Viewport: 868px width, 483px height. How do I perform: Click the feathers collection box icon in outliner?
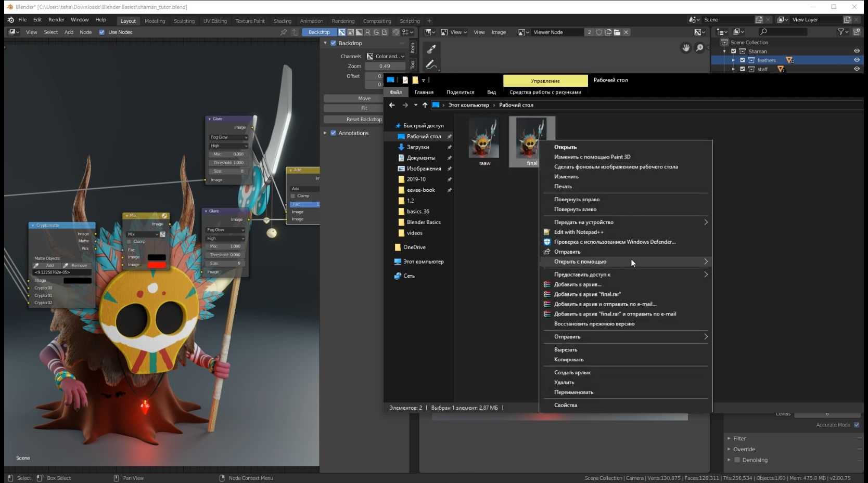click(751, 60)
